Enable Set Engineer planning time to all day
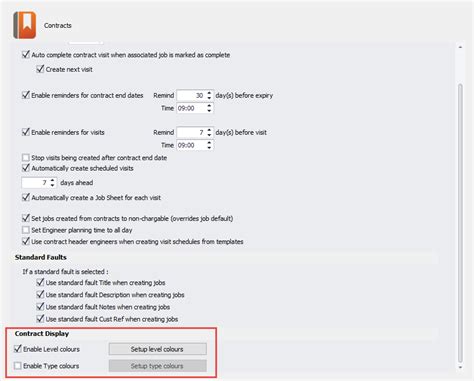 click(26, 230)
